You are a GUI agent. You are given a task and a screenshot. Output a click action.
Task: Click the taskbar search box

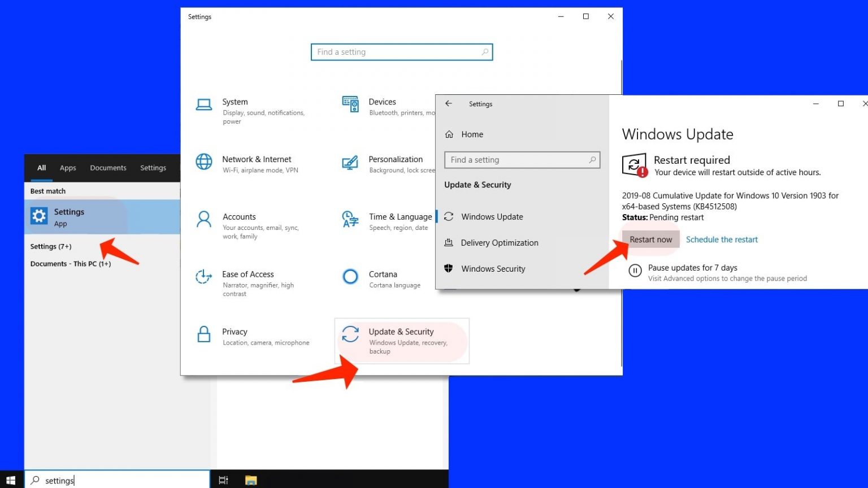(x=117, y=480)
